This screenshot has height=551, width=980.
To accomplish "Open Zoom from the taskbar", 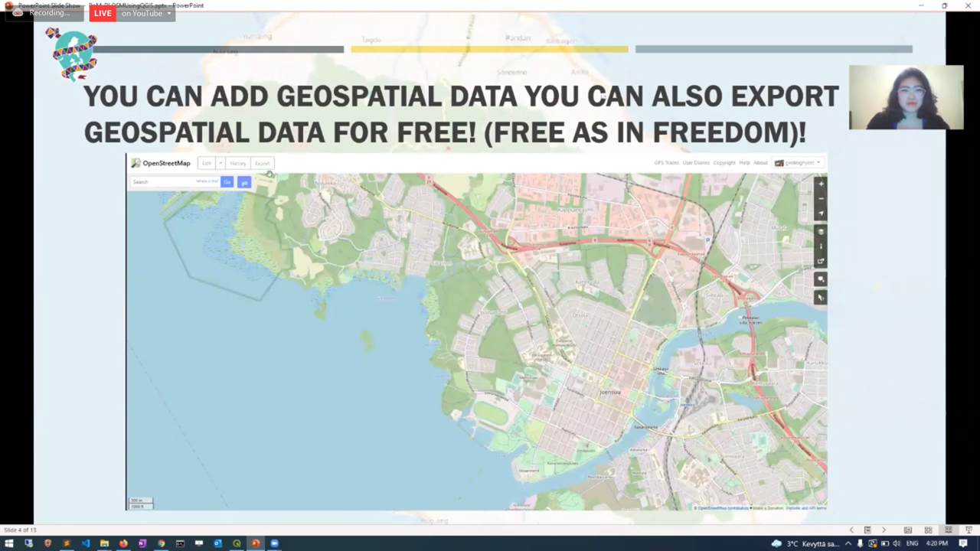I will (x=274, y=543).
